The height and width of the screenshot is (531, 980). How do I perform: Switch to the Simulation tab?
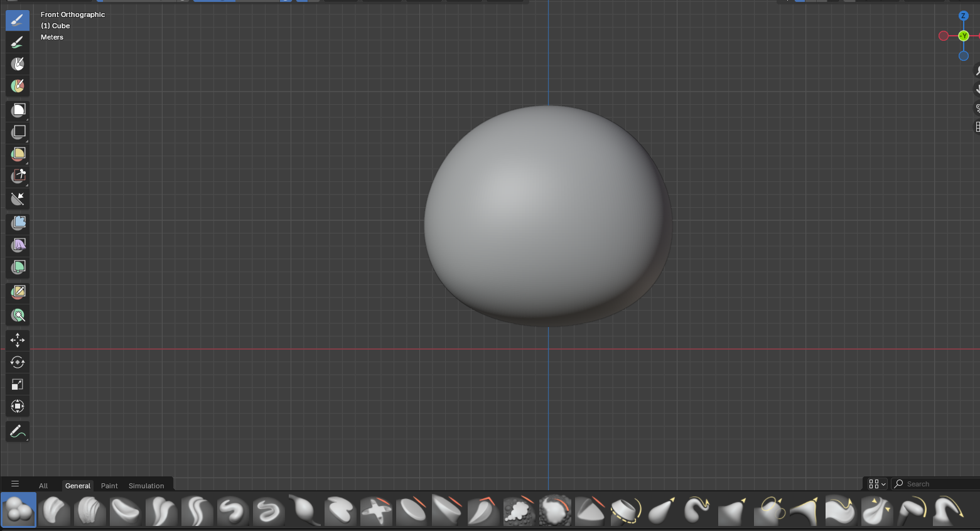point(146,485)
